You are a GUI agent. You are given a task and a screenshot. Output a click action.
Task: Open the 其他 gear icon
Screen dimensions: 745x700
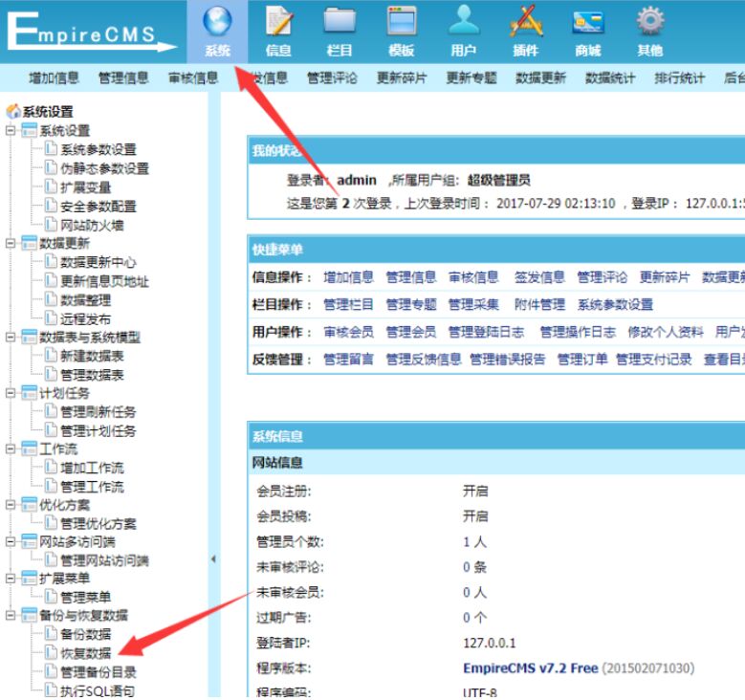point(650,20)
